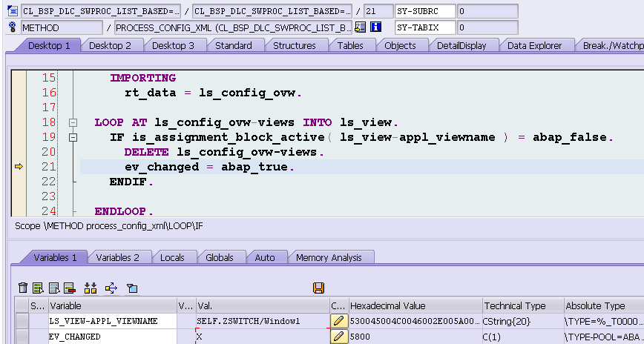
Task: Click the Technical Type column header
Action: click(x=523, y=306)
